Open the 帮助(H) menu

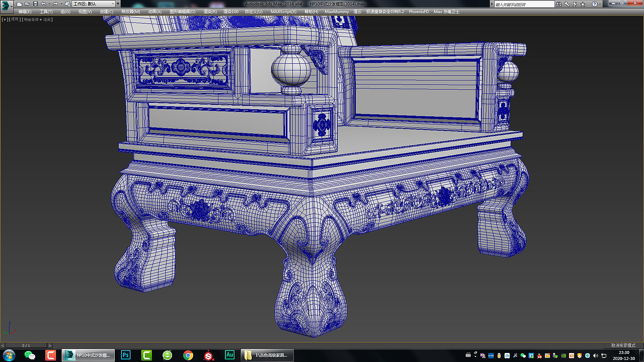point(311,12)
